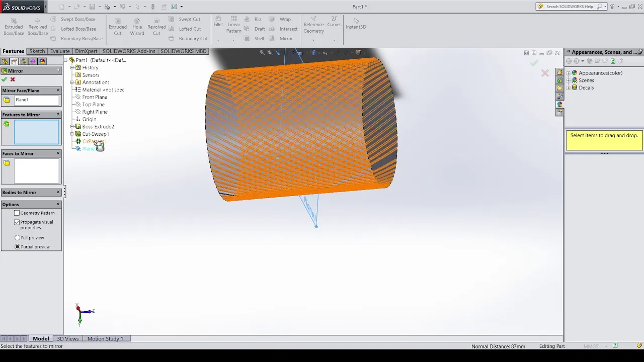Open the SOLIDWORKS Add-Ins tab
This screenshot has height=362, width=644.
129,51
